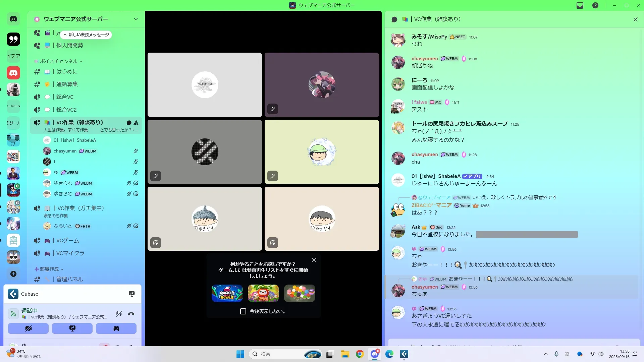Viewport: 644px width, 362px height.
Task: Launch an activity via gamepad button
Action: point(116,328)
